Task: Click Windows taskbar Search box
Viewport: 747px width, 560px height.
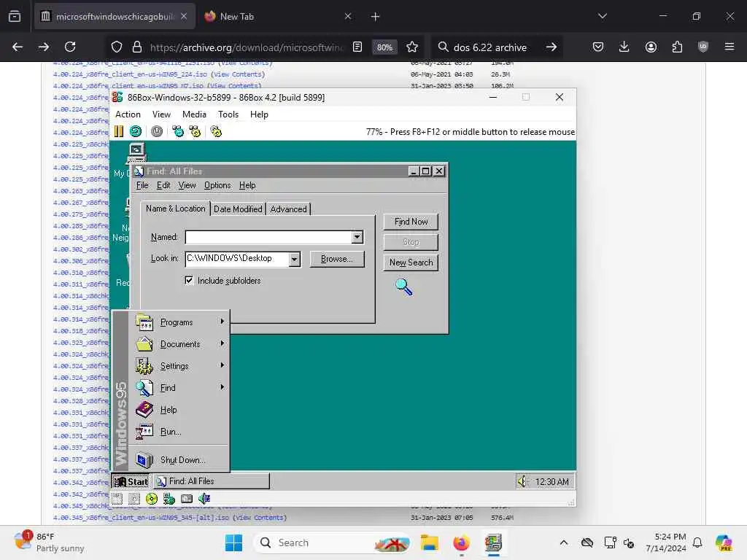Action: [x=333, y=542]
